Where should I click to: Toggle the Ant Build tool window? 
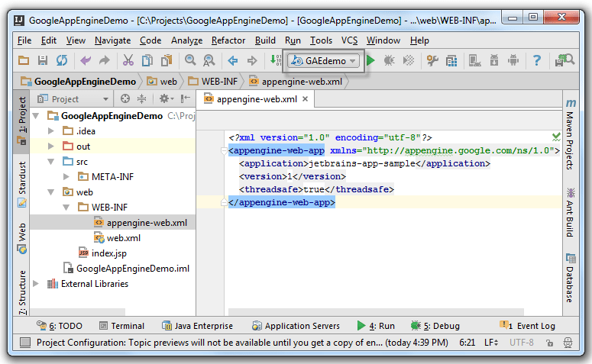(570, 213)
